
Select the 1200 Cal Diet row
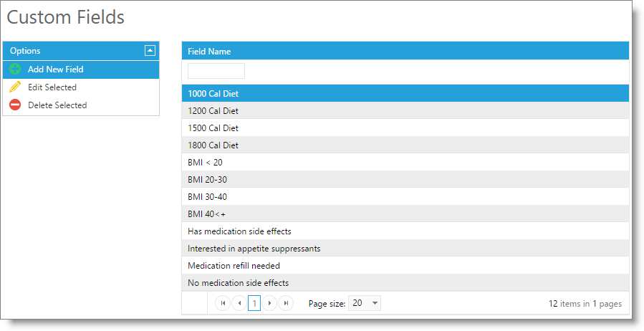click(x=405, y=111)
